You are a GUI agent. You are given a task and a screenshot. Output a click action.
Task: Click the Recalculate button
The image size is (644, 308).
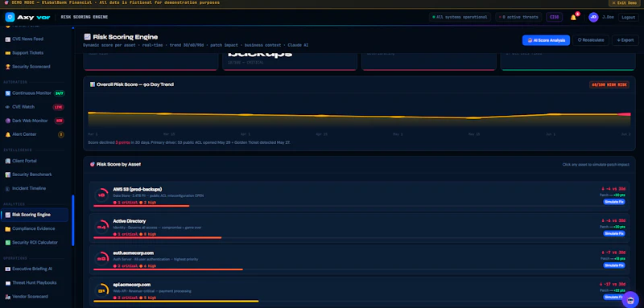pos(591,40)
